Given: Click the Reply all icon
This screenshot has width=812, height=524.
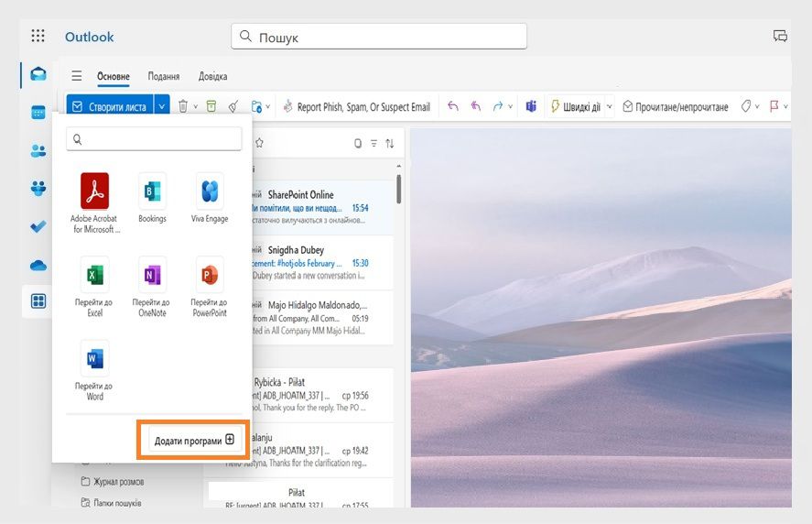Looking at the screenshot, I should [476, 106].
